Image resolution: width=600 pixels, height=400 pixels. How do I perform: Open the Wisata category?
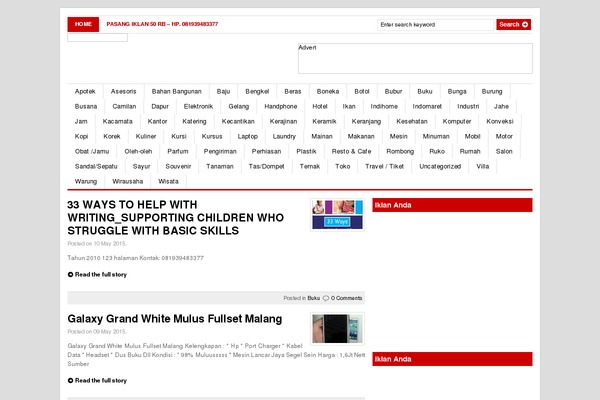coord(168,181)
